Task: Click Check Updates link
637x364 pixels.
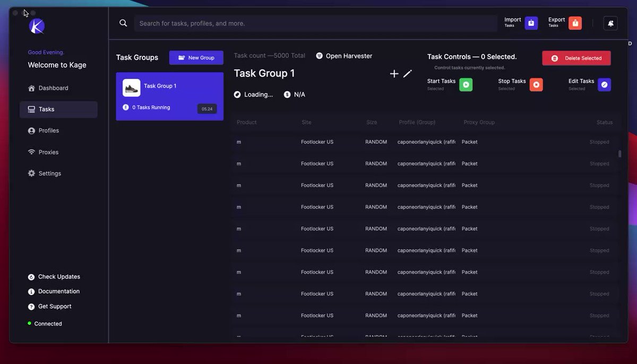Action: pyautogui.click(x=54, y=277)
